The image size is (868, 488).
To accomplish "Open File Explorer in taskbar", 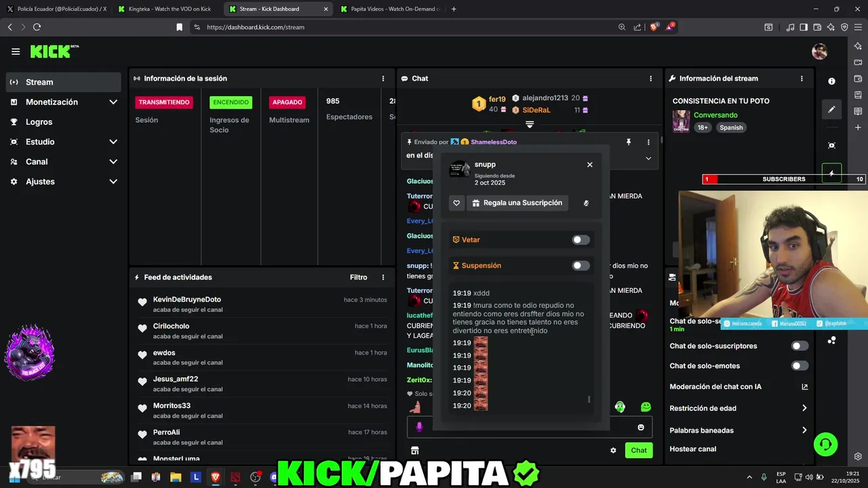I will [176, 477].
